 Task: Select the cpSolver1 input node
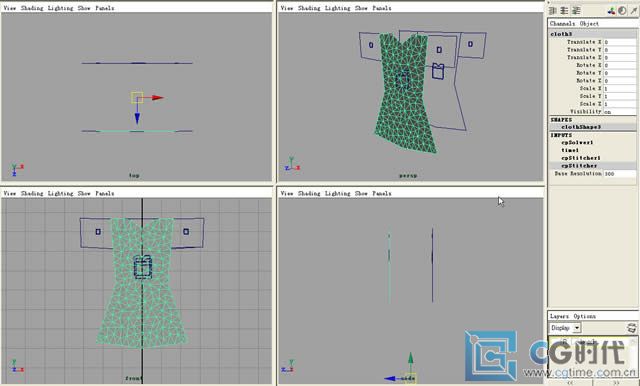click(577, 143)
